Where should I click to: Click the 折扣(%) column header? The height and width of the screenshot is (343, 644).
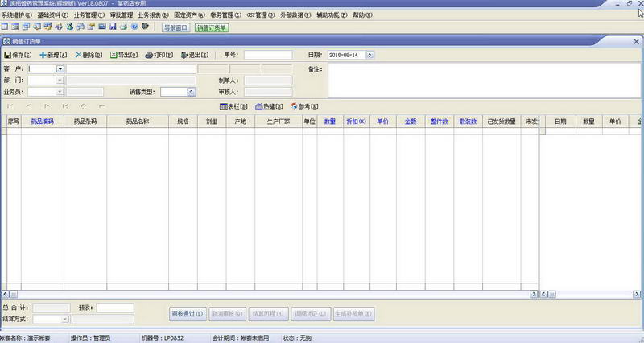357,122
